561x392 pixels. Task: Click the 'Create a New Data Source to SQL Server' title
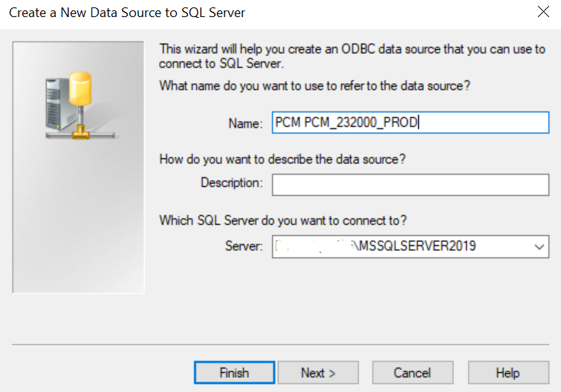point(127,13)
